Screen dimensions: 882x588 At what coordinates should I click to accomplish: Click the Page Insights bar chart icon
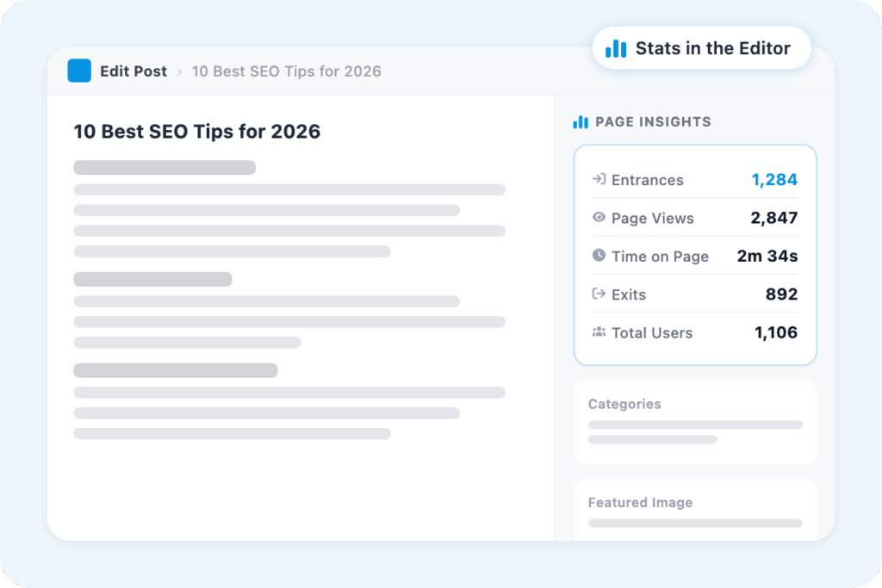(581, 122)
